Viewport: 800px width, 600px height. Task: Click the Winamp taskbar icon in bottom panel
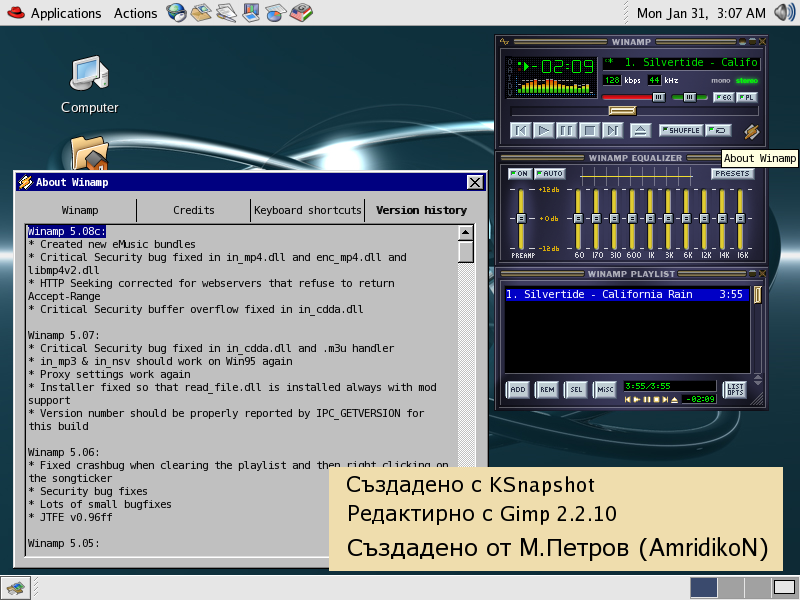click(x=15, y=588)
